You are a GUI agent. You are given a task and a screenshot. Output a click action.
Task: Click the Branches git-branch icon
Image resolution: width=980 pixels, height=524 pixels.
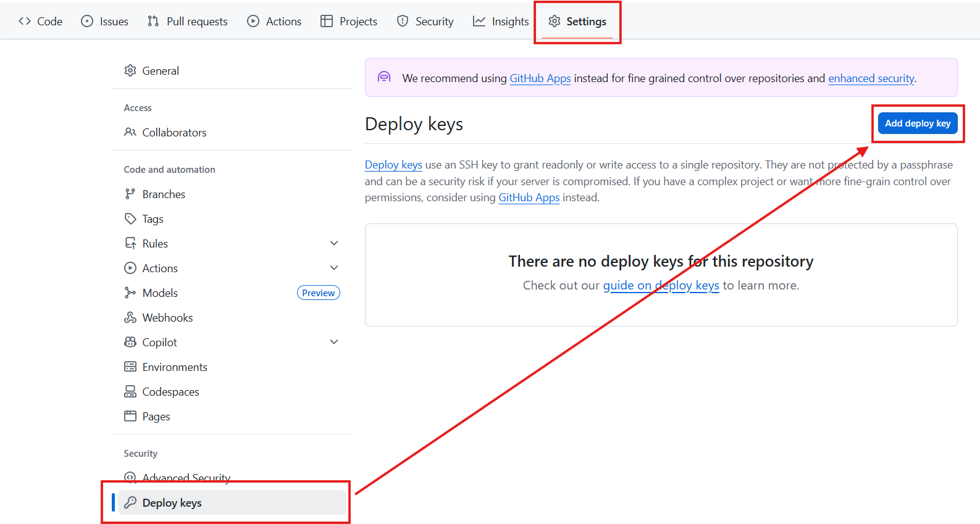130,194
